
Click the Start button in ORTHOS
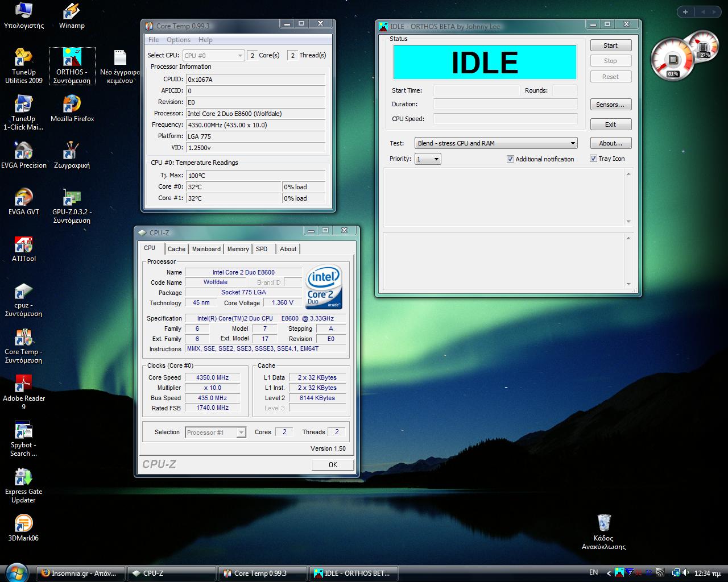point(610,45)
